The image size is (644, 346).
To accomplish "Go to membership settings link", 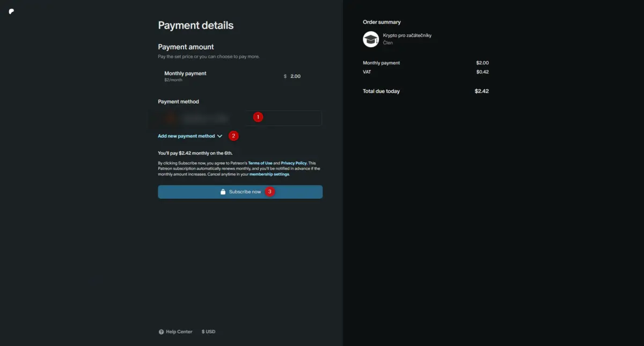I will pyautogui.click(x=269, y=175).
